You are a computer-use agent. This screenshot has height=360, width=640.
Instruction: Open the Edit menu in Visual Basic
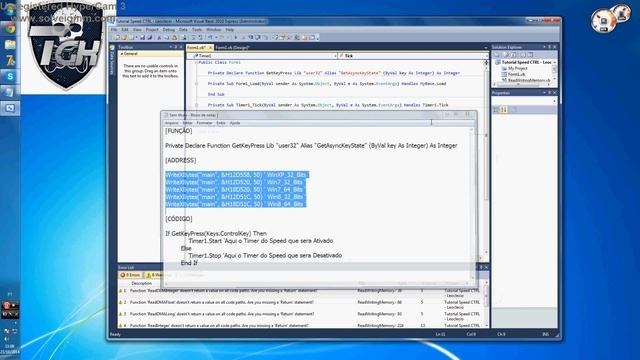125,30
